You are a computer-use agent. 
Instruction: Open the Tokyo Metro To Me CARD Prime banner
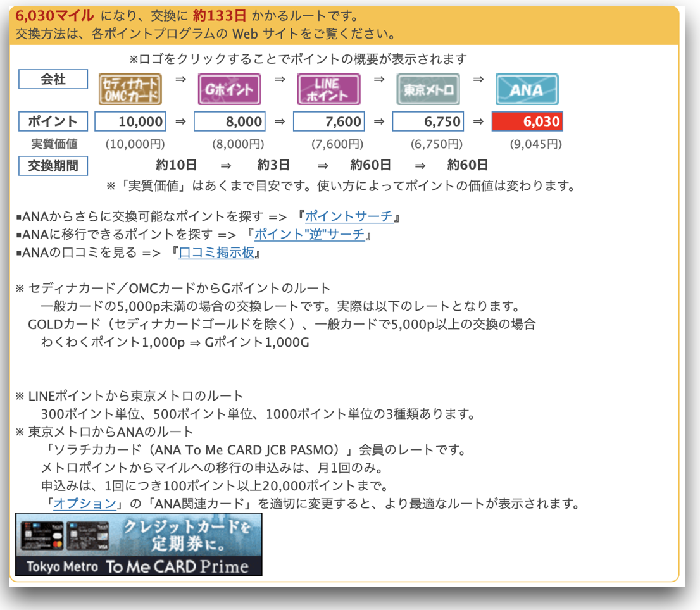(139, 544)
